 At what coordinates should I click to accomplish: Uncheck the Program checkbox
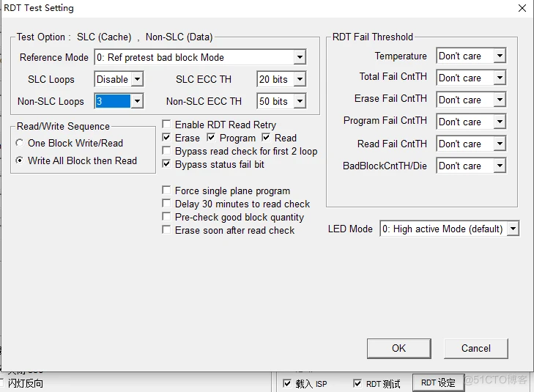click(x=211, y=137)
